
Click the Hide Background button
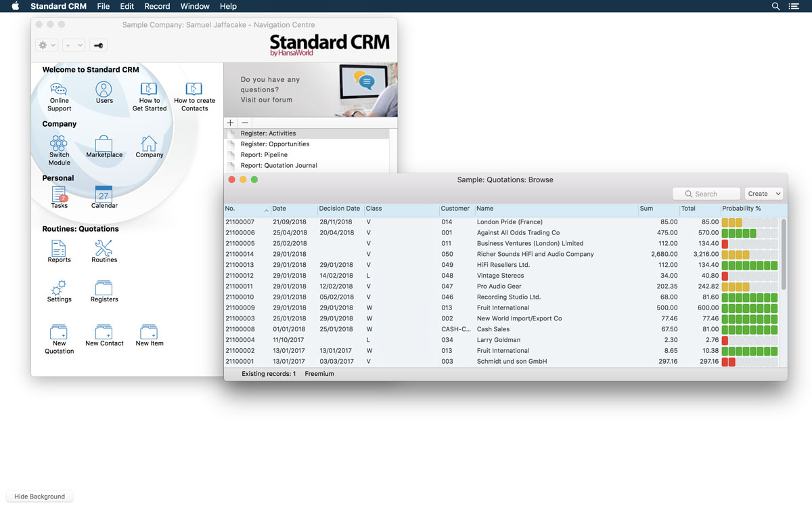coord(40,496)
